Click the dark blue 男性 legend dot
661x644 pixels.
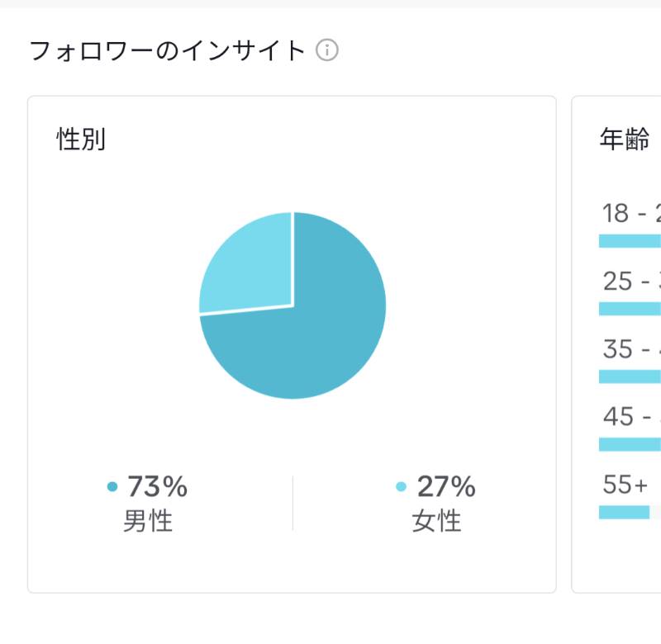coord(112,486)
